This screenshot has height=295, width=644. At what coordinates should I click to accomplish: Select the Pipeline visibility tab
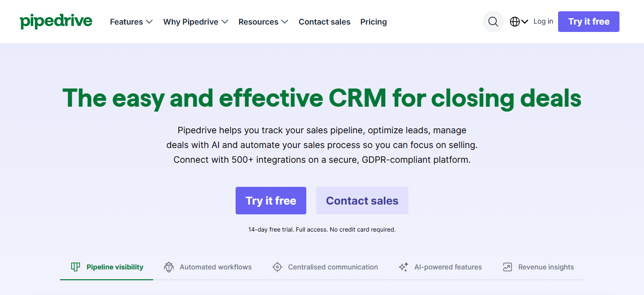click(x=107, y=267)
